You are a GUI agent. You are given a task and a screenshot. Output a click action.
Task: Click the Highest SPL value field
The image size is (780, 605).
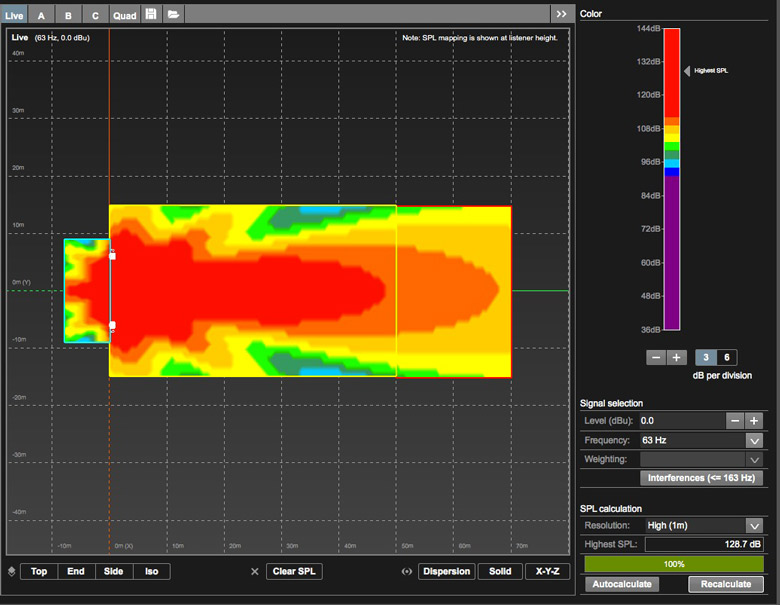pyautogui.click(x=704, y=544)
